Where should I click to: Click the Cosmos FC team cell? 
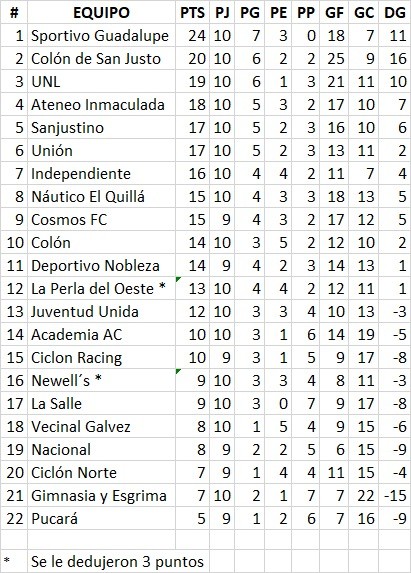point(101,220)
